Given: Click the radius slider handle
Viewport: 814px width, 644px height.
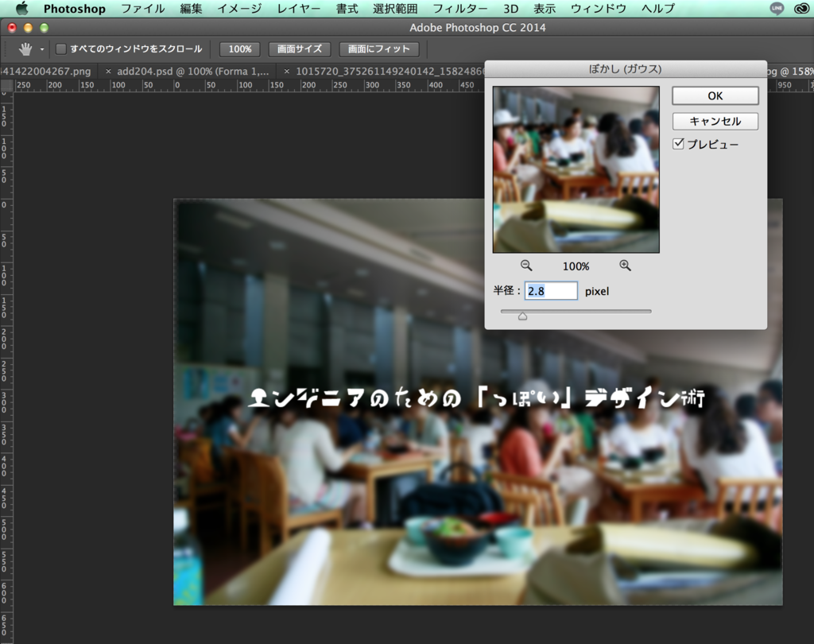Looking at the screenshot, I should click(523, 316).
